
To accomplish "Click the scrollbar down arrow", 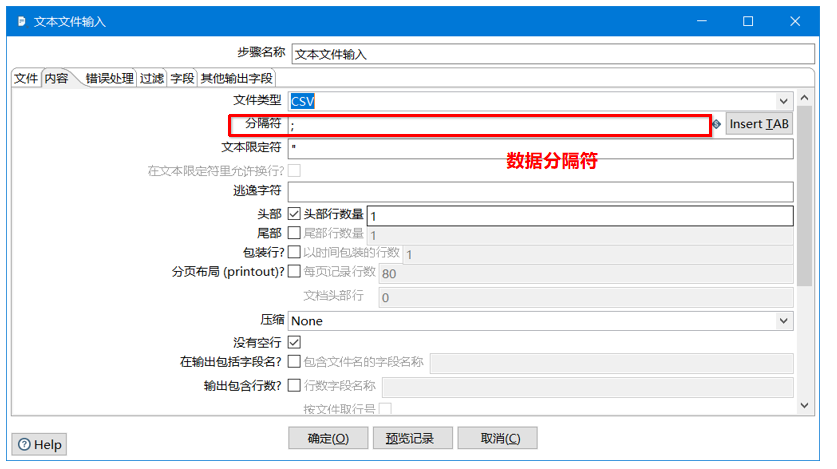I will click(804, 406).
